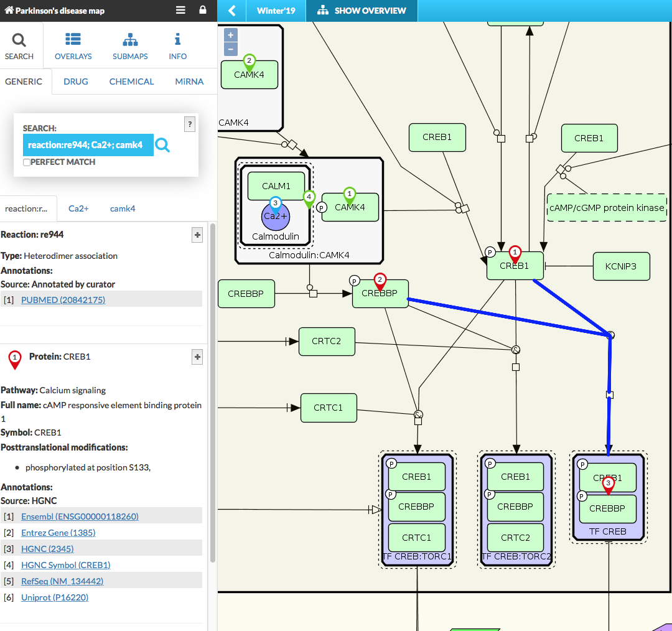Enable the Perfect Match checkbox
Screen dimensions: 672x631
27,162
